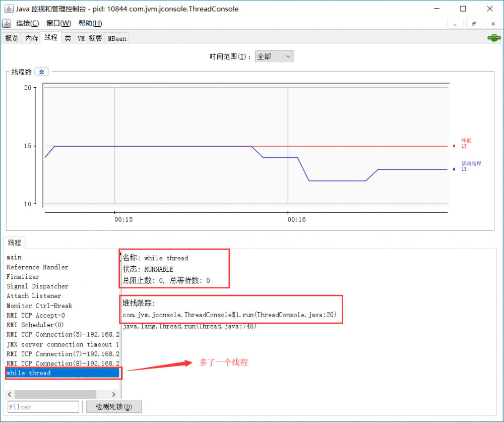Click the 活动线程 13 legend label
The width and height of the screenshot is (504, 422).
tap(471, 166)
